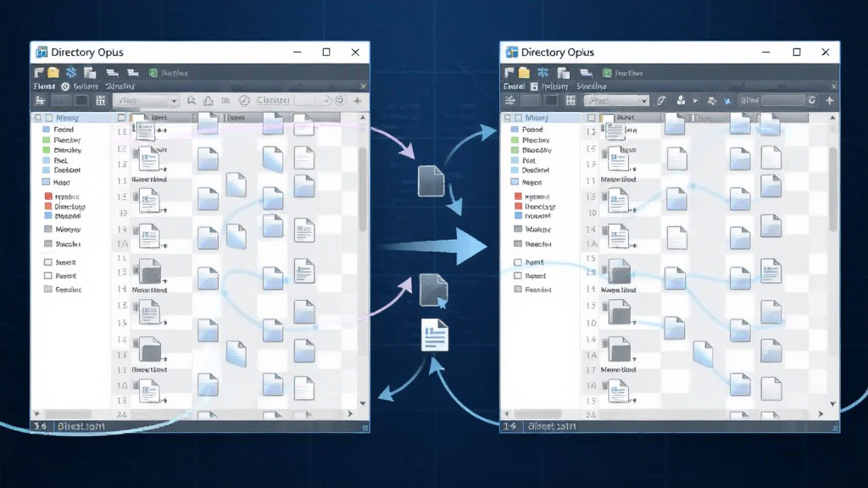Click users group icon in right window toolbar
This screenshot has height=488, width=868.
681,100
